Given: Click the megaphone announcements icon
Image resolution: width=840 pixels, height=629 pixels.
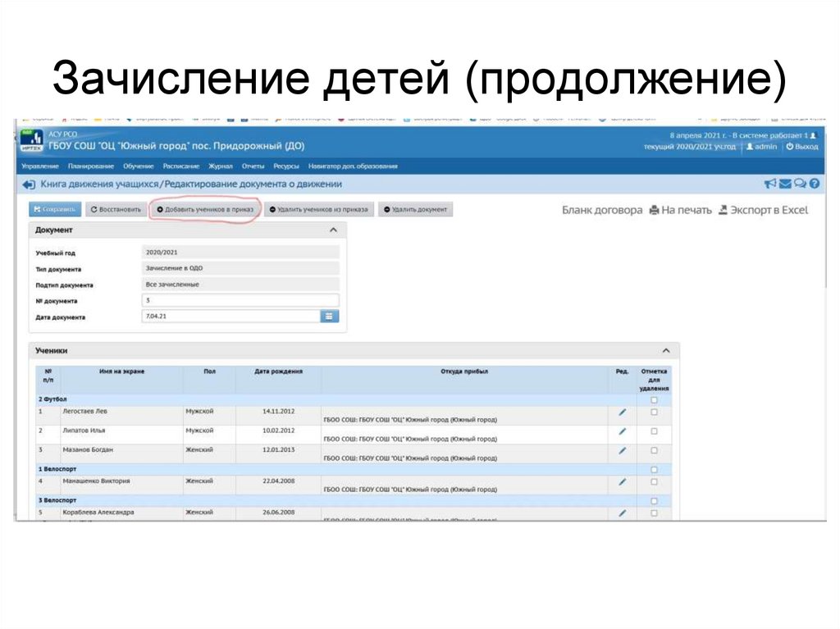Looking at the screenshot, I should click(x=769, y=182).
